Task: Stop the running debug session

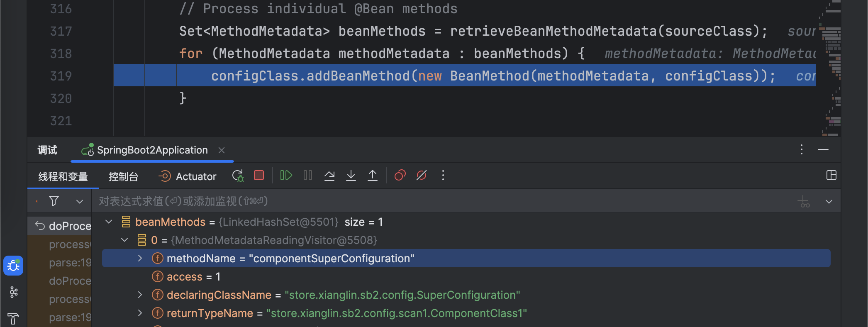Action: coord(259,176)
